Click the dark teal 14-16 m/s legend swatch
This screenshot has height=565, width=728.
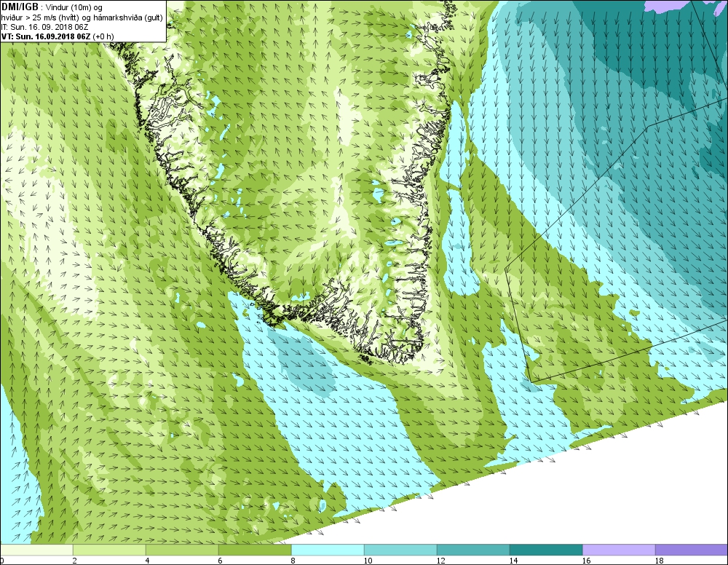pyautogui.click(x=546, y=550)
